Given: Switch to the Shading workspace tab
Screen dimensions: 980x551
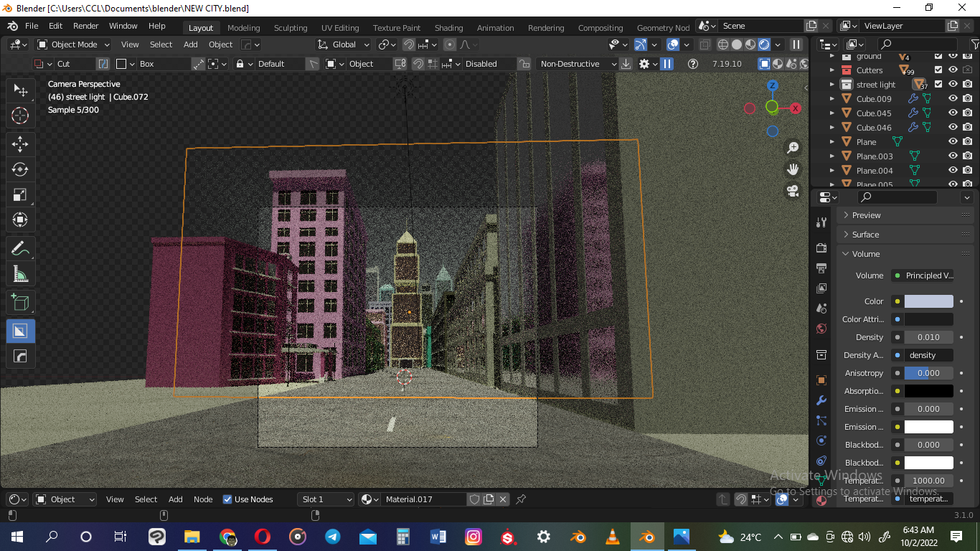Looking at the screenshot, I should click(x=448, y=28).
